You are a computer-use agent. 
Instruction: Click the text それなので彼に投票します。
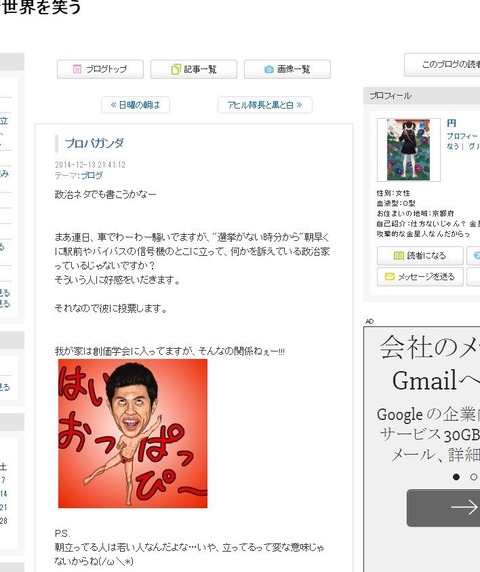(111, 309)
